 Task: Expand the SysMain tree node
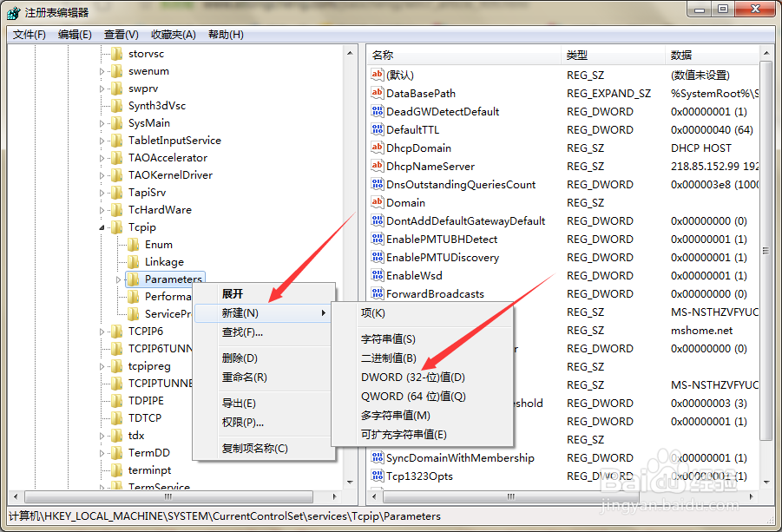(102, 123)
